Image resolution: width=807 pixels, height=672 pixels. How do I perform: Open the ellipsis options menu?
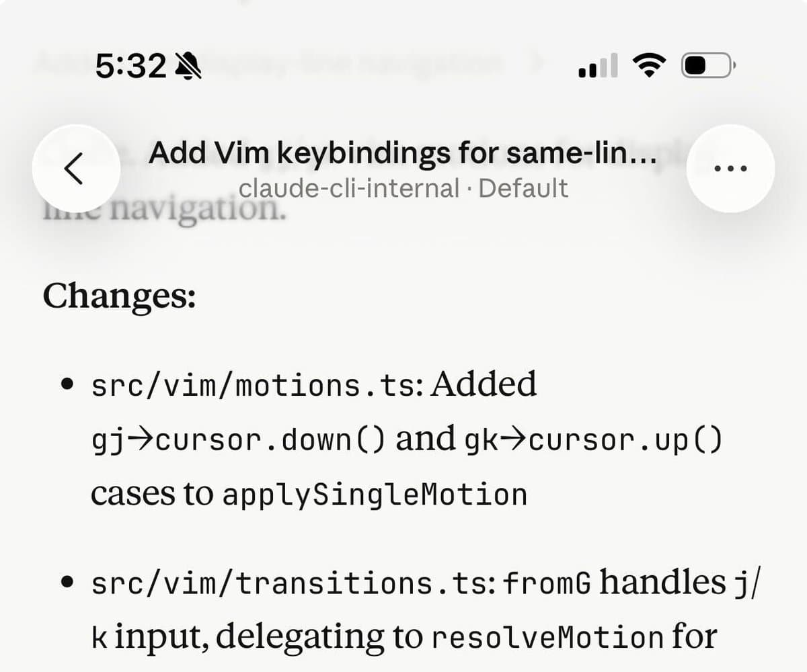click(x=731, y=169)
